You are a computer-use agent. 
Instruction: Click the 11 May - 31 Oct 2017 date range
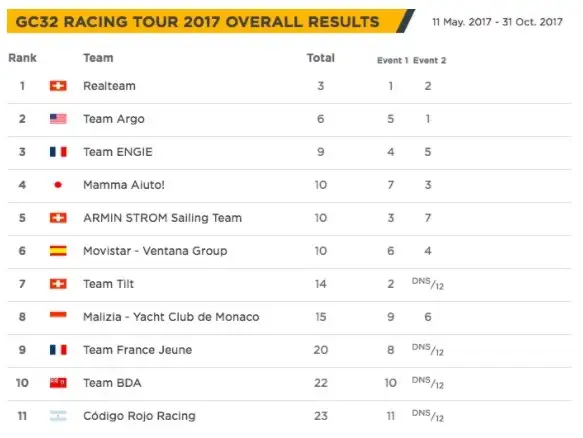click(497, 22)
